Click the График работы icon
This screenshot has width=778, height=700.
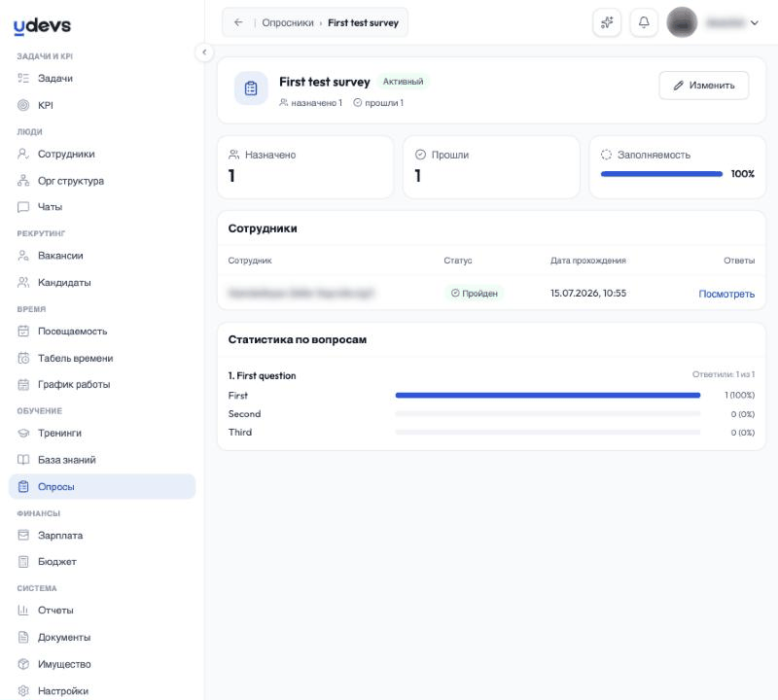[x=23, y=384]
